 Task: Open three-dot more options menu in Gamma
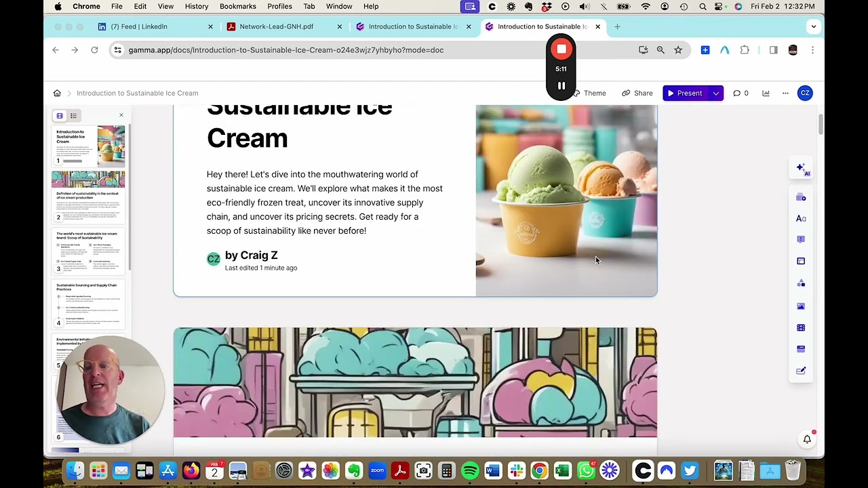pyautogui.click(x=785, y=93)
